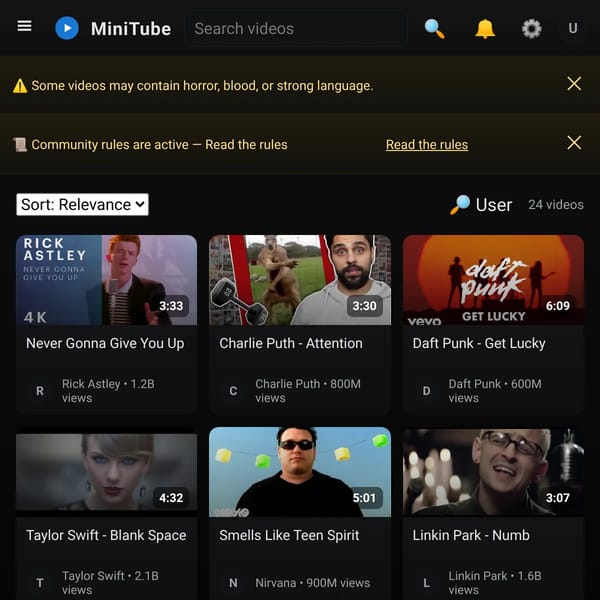Open Never Gonna Give You Up thumbnail
Viewport: 600px width, 600px height.
(107, 280)
